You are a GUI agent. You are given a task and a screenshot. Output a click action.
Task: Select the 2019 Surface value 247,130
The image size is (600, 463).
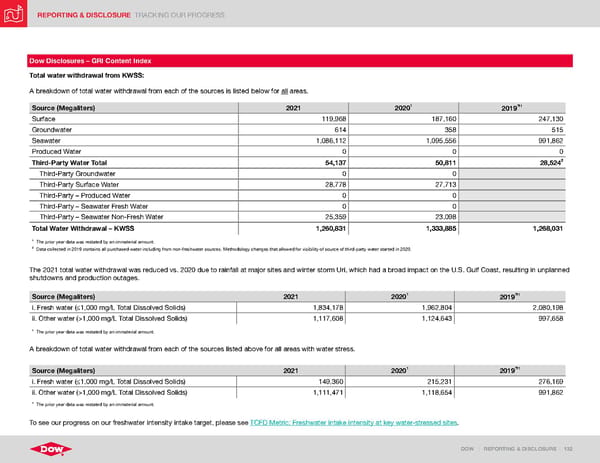(551, 119)
